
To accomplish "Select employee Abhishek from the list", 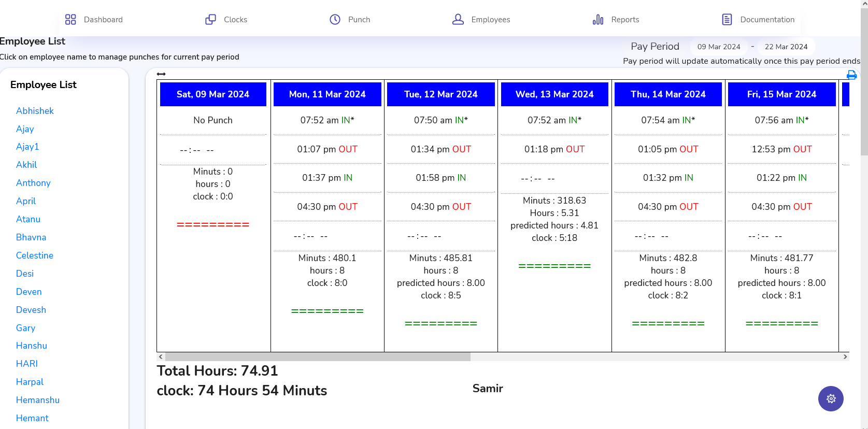I will (35, 111).
